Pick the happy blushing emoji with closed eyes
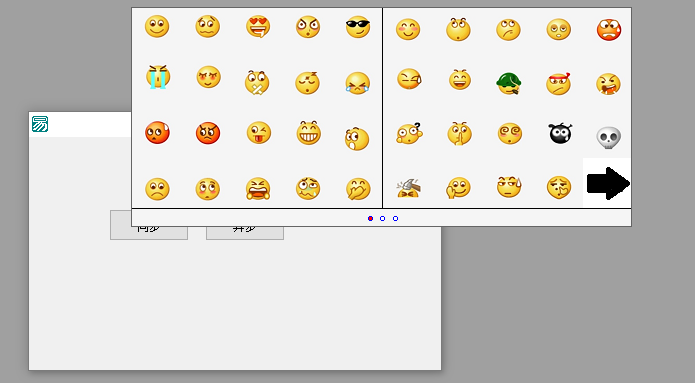 point(408,29)
